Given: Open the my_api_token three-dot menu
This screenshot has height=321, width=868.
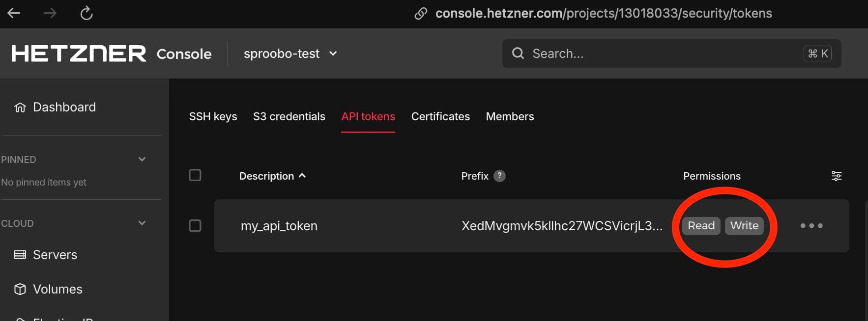Looking at the screenshot, I should pos(811,226).
